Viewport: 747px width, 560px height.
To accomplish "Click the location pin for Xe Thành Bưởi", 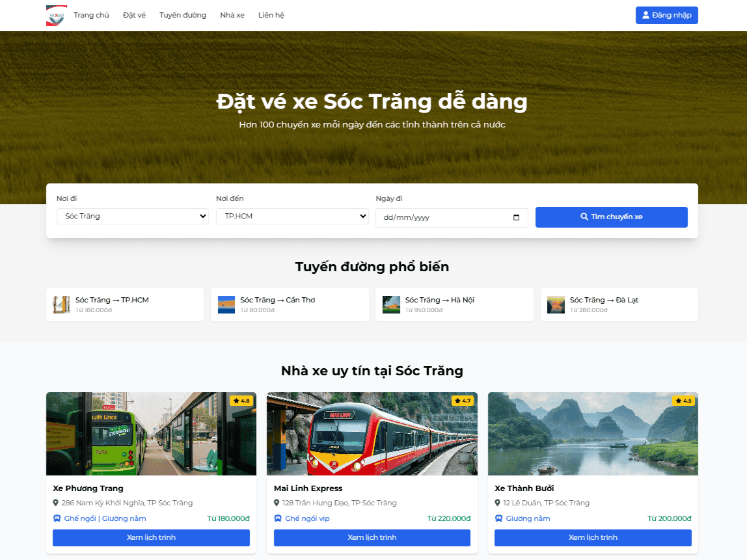I will [498, 503].
